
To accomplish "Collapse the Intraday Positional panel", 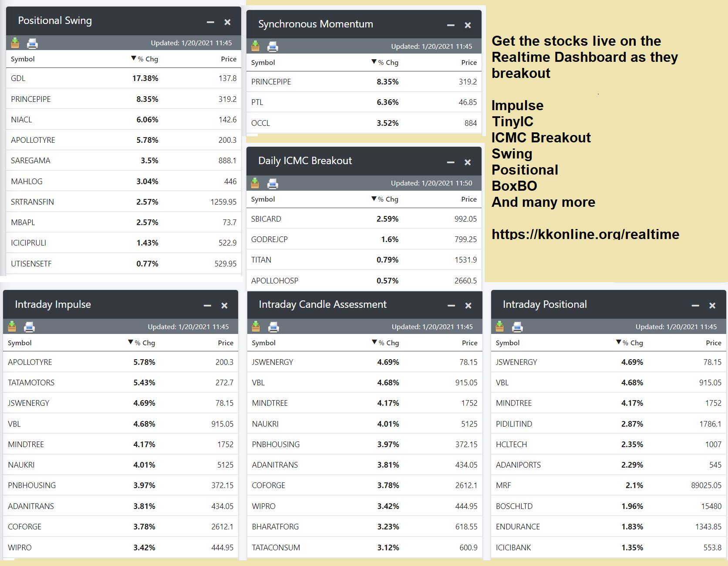I will 695,306.
